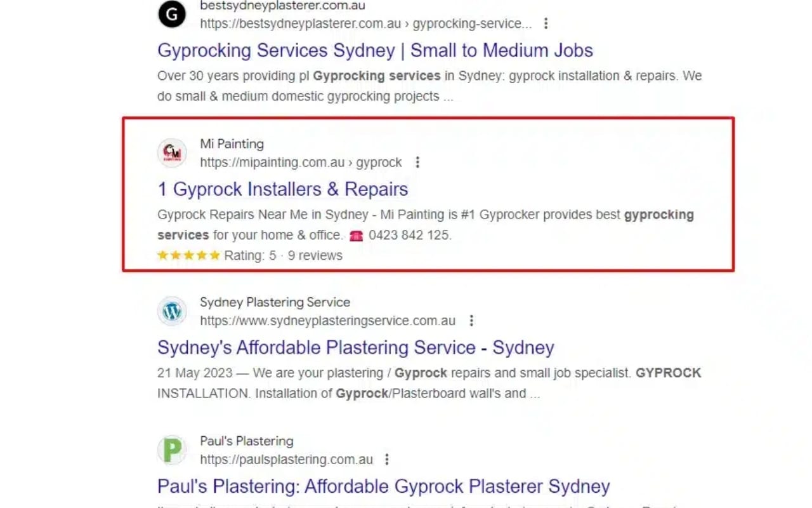Click the bestsydneyplasterer.com.au breadcrumb URL
The width and height of the screenshot is (812, 508).
(x=365, y=23)
